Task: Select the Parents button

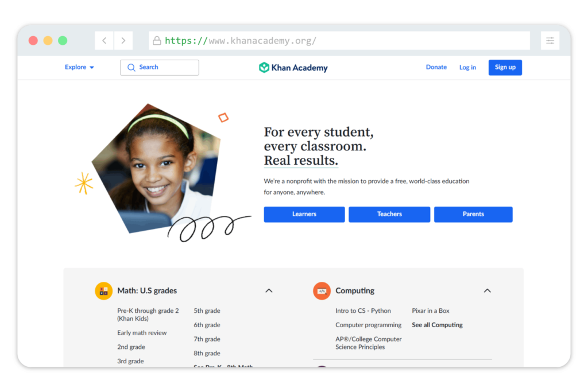Action: pyautogui.click(x=473, y=214)
